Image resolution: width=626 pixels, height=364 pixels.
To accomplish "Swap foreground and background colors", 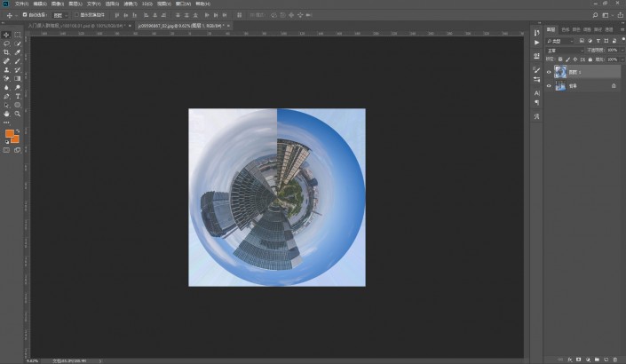I will (18, 131).
